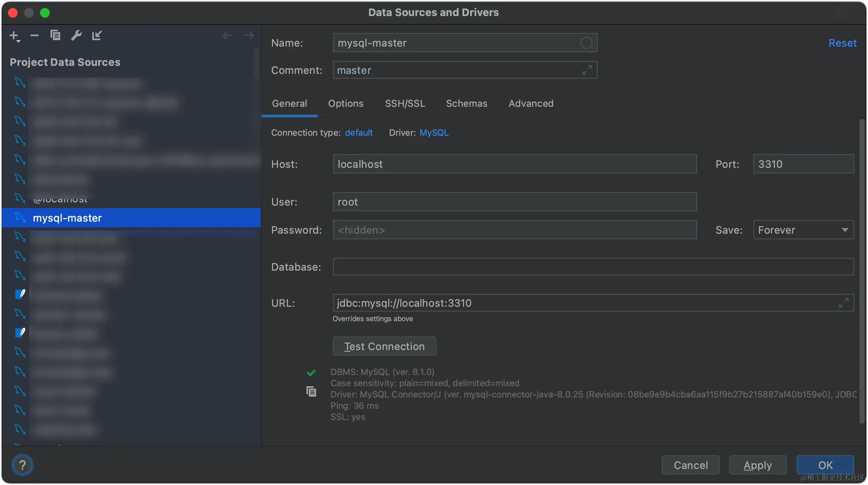Click the help question mark button
Viewport: 868px width, 485px height.
[x=22, y=465]
